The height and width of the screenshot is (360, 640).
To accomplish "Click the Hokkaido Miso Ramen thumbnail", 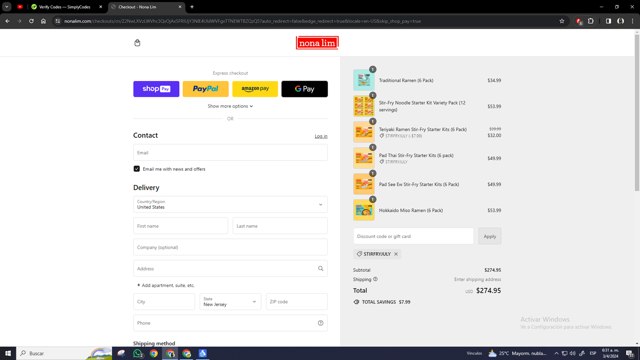I will coord(364,210).
